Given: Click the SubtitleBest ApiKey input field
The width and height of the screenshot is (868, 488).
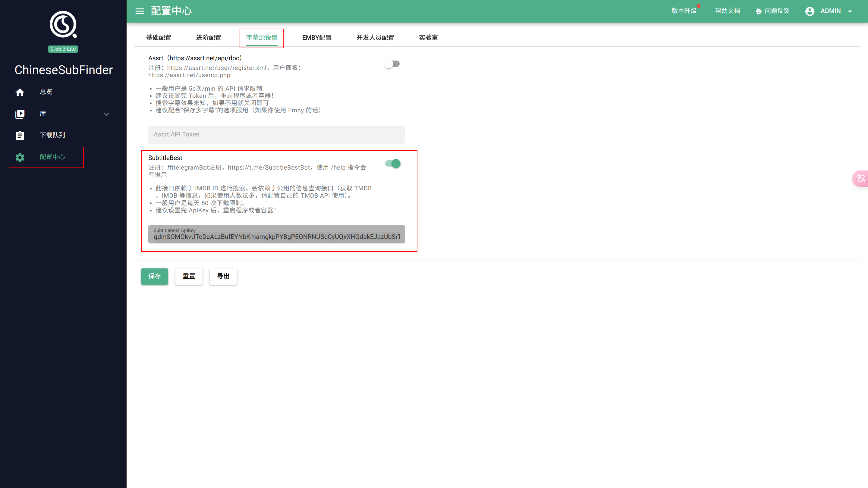Looking at the screenshot, I should [x=277, y=234].
